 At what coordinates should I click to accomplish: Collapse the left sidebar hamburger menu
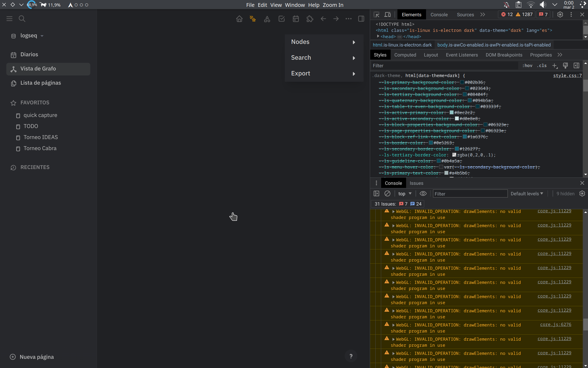click(x=9, y=19)
